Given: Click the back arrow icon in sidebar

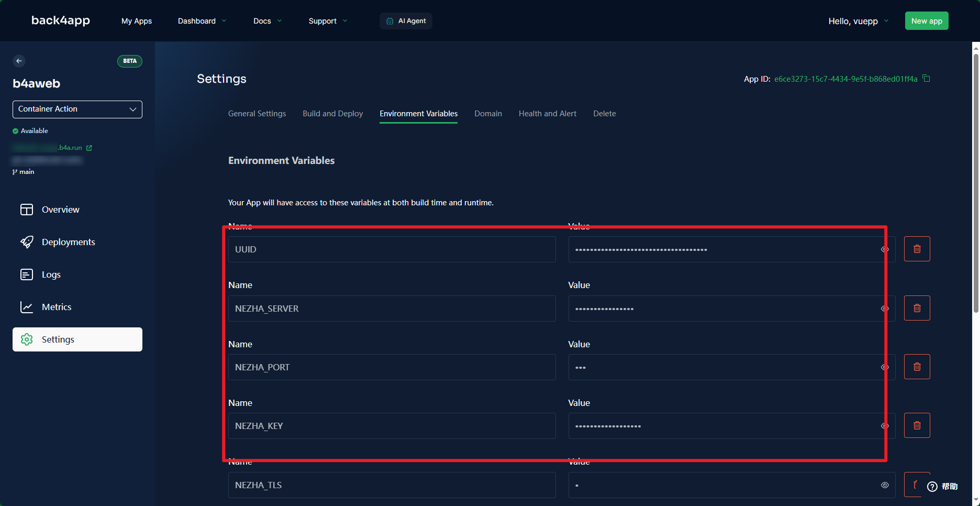Looking at the screenshot, I should coord(19,61).
